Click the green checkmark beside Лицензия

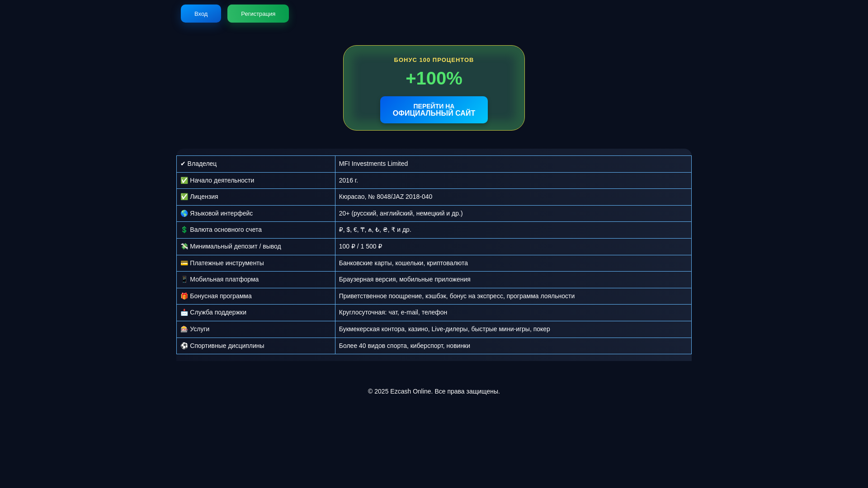pyautogui.click(x=184, y=197)
